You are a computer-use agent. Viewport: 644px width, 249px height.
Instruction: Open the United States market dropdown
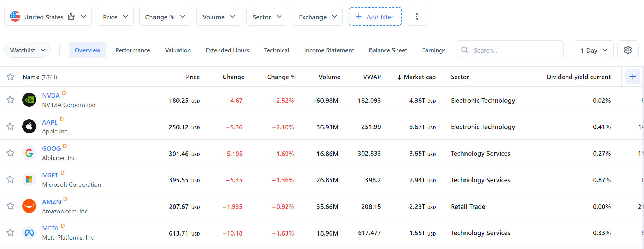[48, 17]
